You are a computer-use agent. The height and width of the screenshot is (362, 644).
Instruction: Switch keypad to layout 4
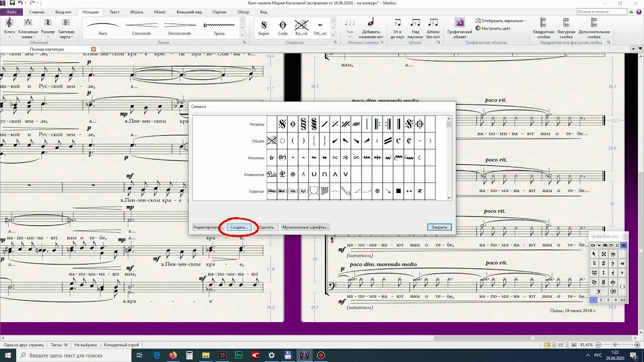click(x=615, y=300)
